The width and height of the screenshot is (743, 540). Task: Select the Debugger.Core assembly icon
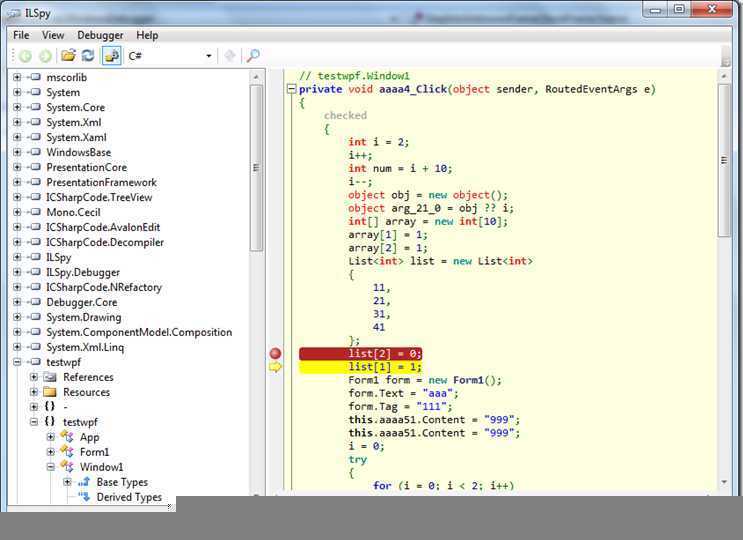(36, 302)
